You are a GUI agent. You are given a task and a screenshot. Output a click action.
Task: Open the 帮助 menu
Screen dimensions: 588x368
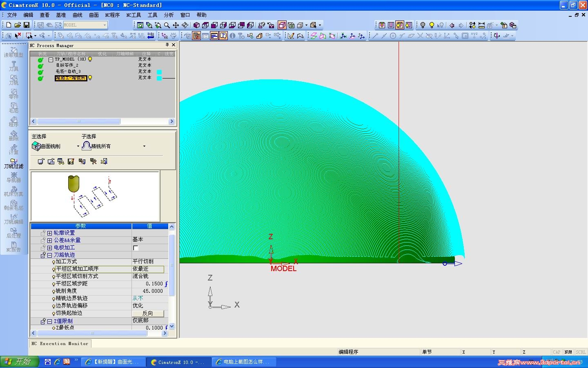202,15
